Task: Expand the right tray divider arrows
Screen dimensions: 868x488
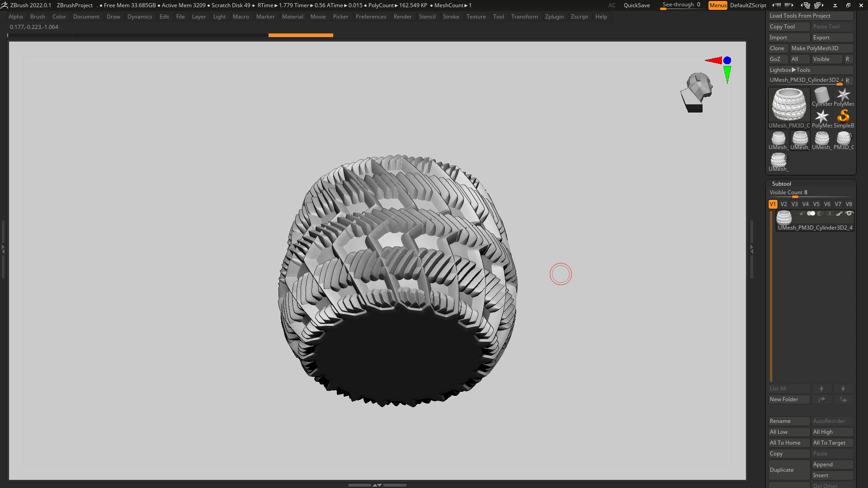Action: (752, 249)
